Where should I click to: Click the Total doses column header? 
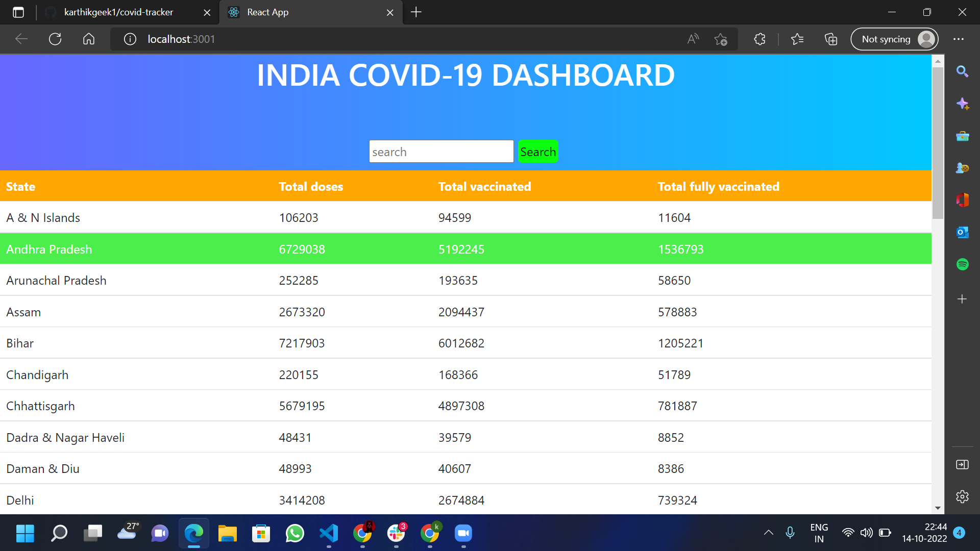pyautogui.click(x=311, y=187)
